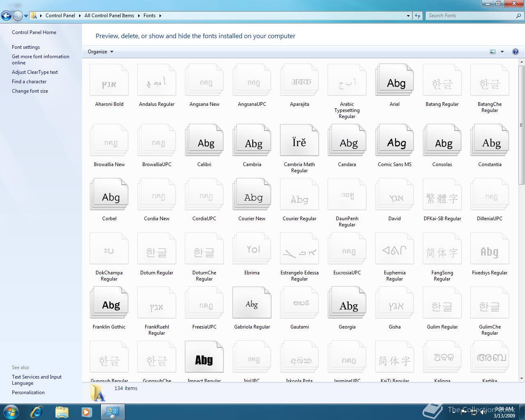Viewport: 525px width, 420px height.
Task: Expand the view options dropdown arrow
Action: (x=502, y=52)
